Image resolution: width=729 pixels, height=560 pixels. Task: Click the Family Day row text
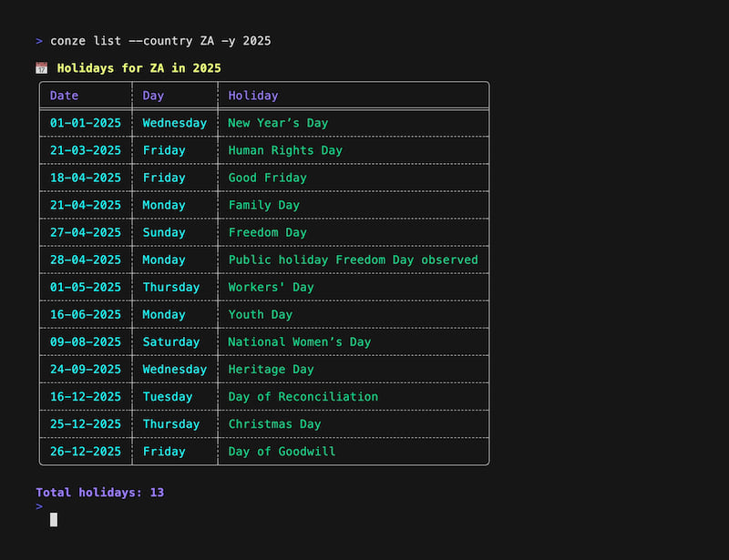click(x=263, y=205)
